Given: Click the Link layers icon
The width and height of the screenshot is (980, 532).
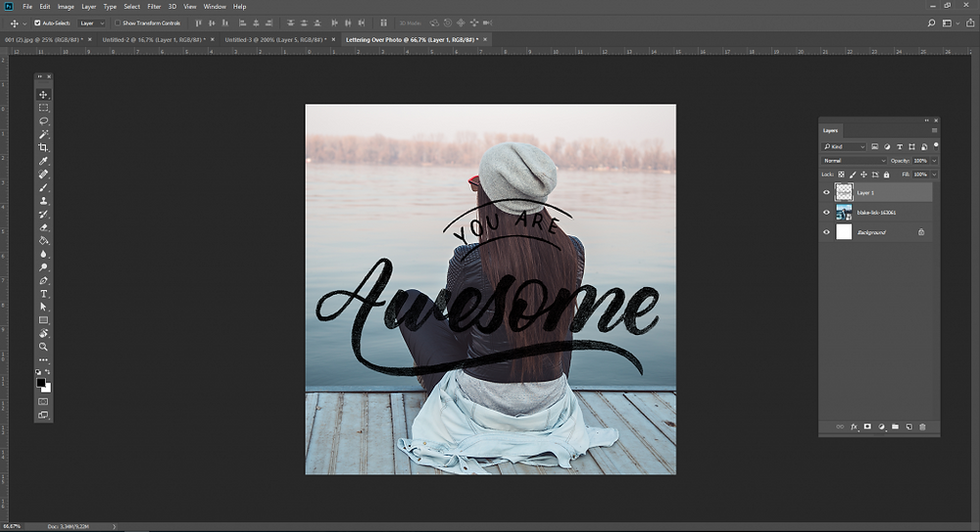Looking at the screenshot, I should point(840,427).
